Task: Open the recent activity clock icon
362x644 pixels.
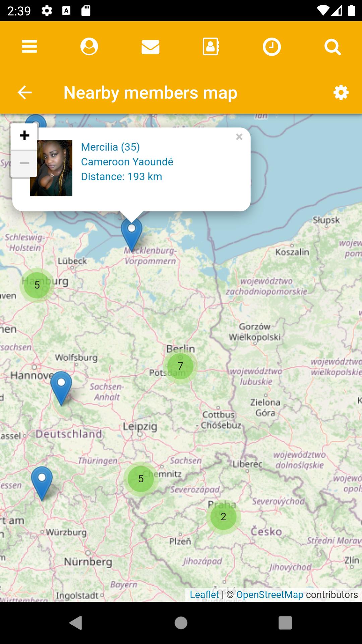Action: 271,46
